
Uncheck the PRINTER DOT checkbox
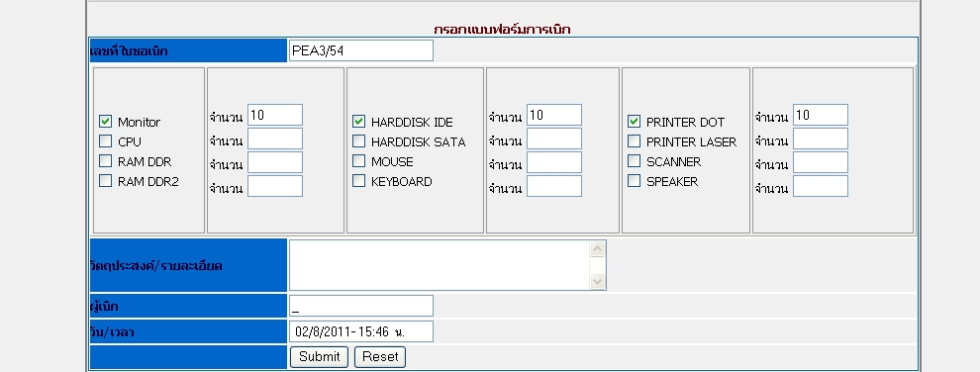point(634,121)
